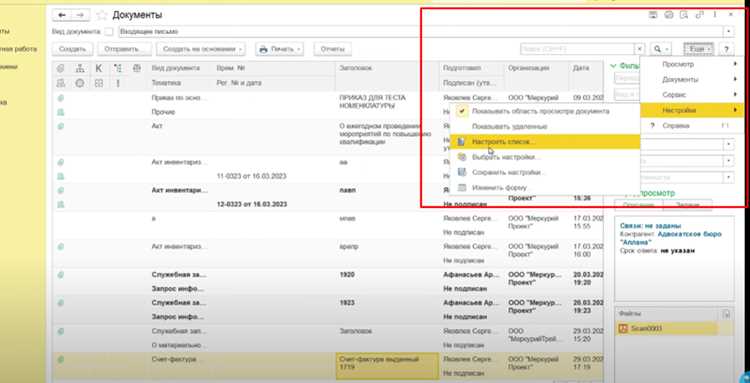The width and height of the screenshot is (750, 383).
Task: Click the question mark help button
Action: 726,49
